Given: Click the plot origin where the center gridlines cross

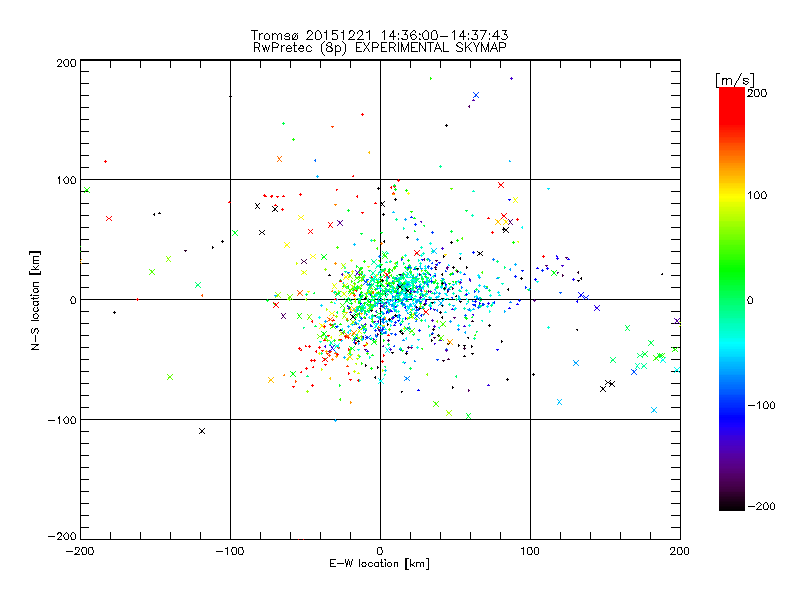Looking at the screenshot, I should click(380, 299).
